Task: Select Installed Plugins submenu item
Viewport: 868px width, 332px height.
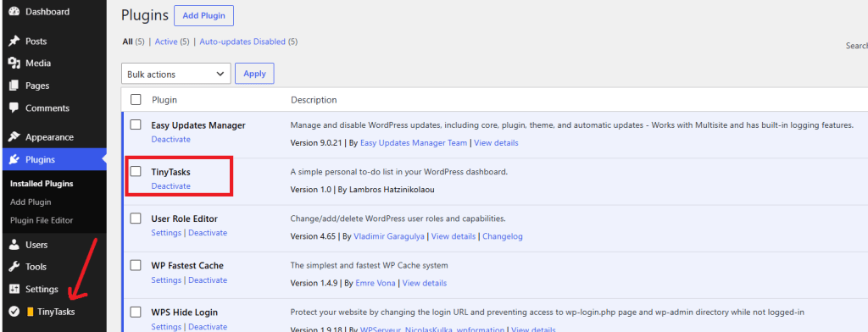Action: 42,183
